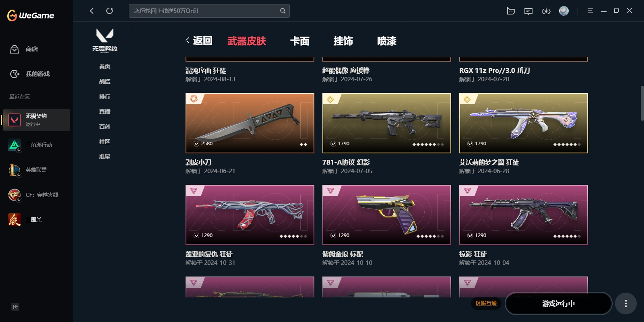This screenshot has width=644, height=322.
Task: Select 我的游戏 gamepad icon
Action: (14, 74)
